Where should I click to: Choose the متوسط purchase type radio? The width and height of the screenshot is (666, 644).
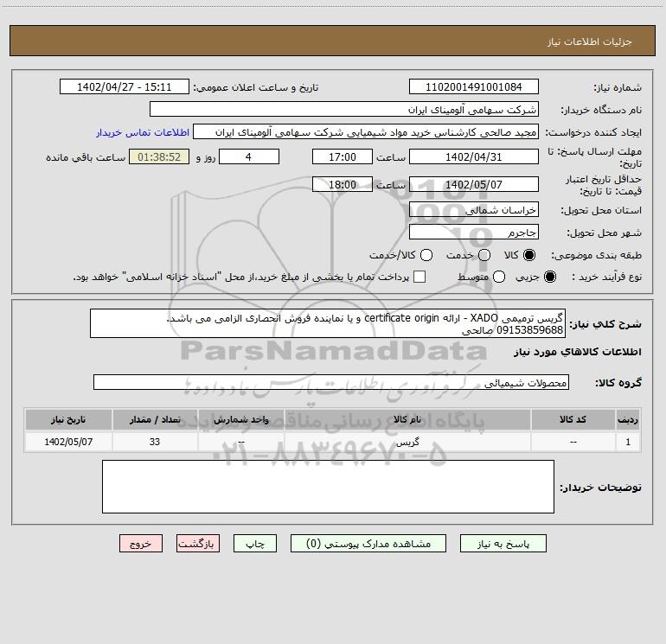tap(499, 277)
